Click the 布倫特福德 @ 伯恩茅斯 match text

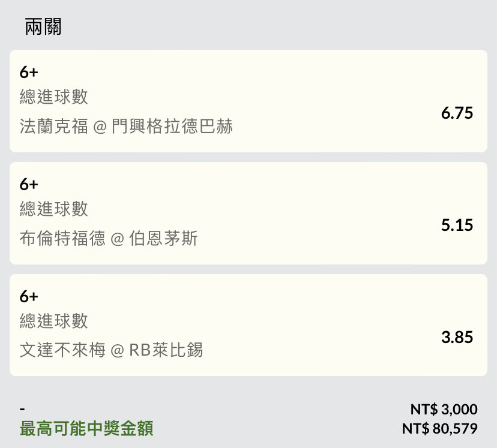pos(109,238)
